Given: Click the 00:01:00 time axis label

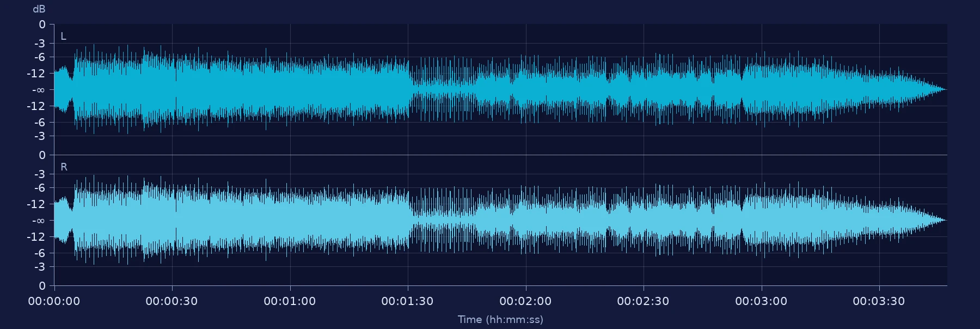Looking at the screenshot, I should point(290,301).
